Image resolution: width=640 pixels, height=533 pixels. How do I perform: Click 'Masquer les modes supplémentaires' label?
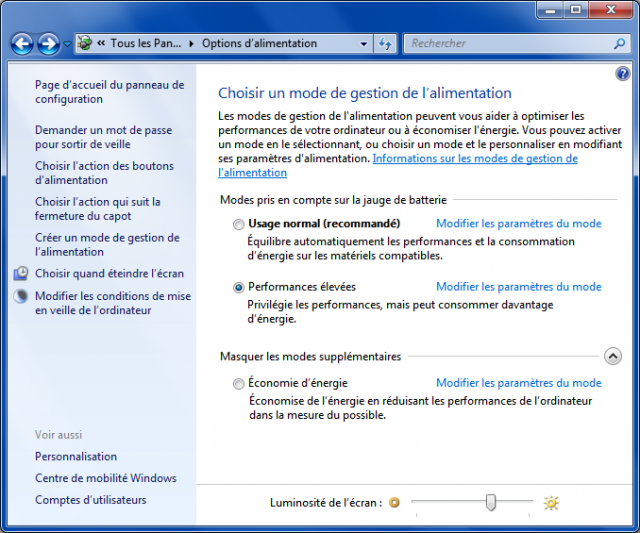311,357
